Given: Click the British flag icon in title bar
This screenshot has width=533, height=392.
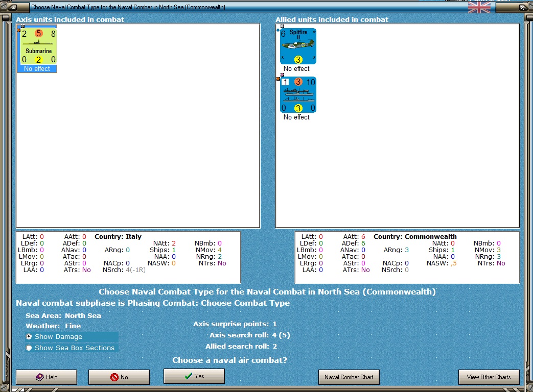Looking at the screenshot, I should [x=479, y=7].
